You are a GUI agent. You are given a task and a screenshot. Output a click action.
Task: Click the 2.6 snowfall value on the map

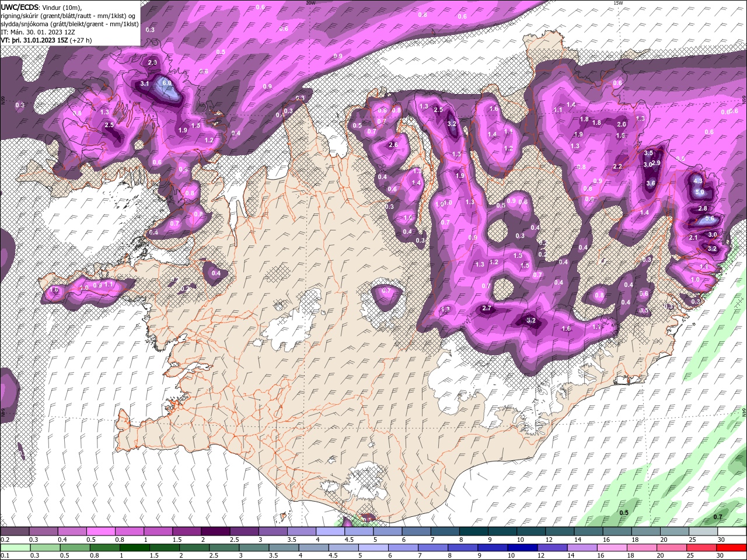pos(393,145)
